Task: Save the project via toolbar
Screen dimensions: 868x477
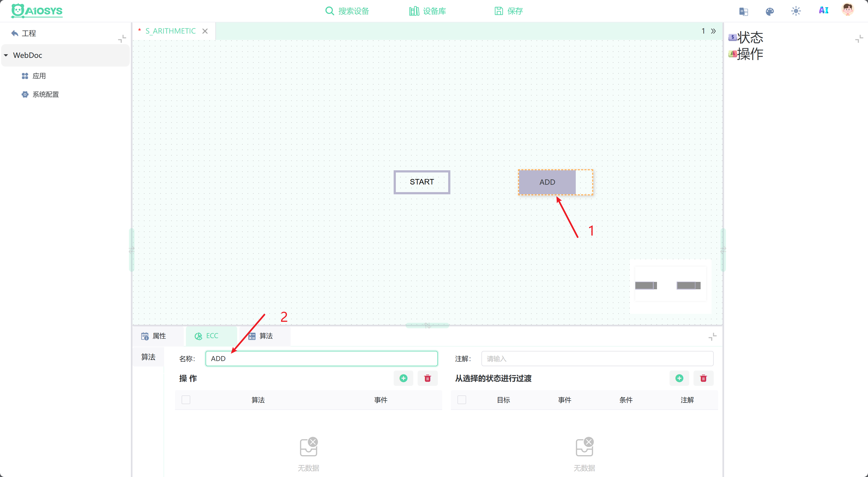Action: (x=508, y=11)
